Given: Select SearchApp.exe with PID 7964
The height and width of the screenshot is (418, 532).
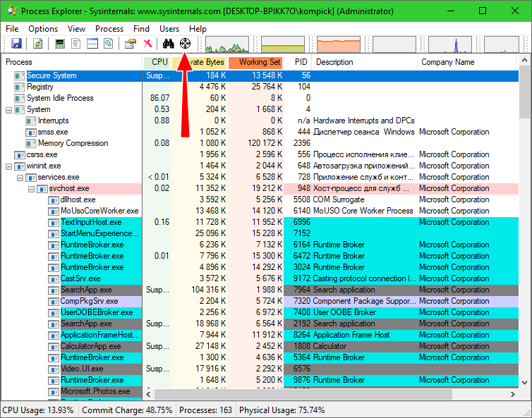Looking at the screenshot, I should [x=260, y=290].
